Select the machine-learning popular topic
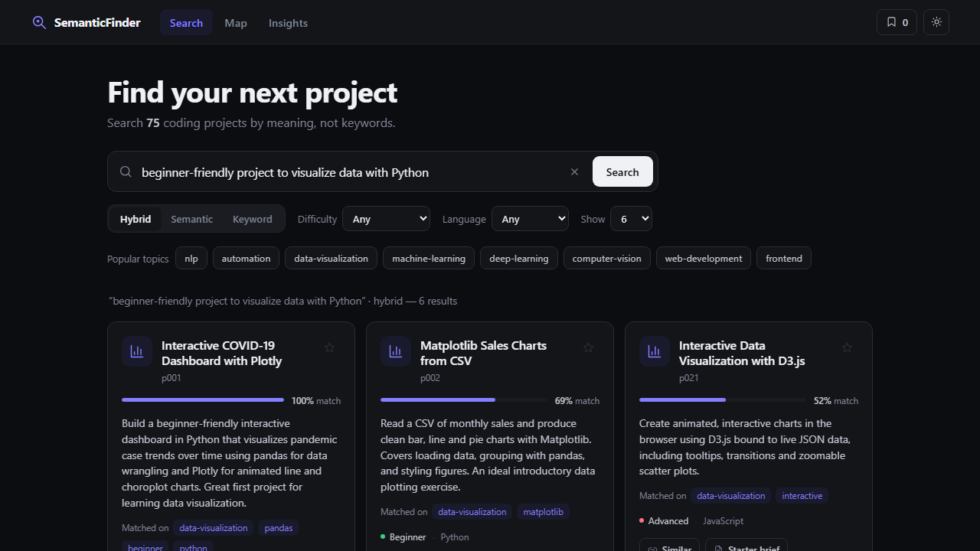The height and width of the screenshot is (551, 980). 429,258
